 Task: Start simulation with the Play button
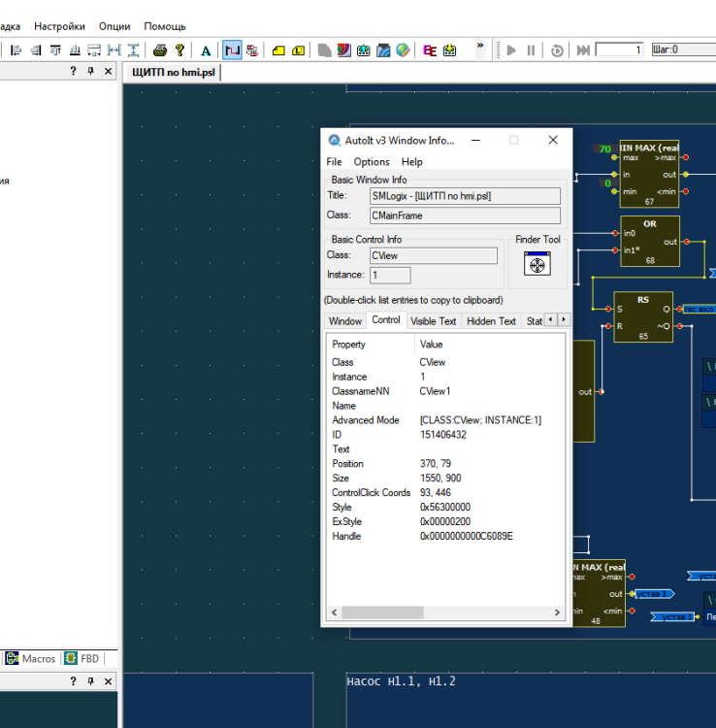coord(511,50)
